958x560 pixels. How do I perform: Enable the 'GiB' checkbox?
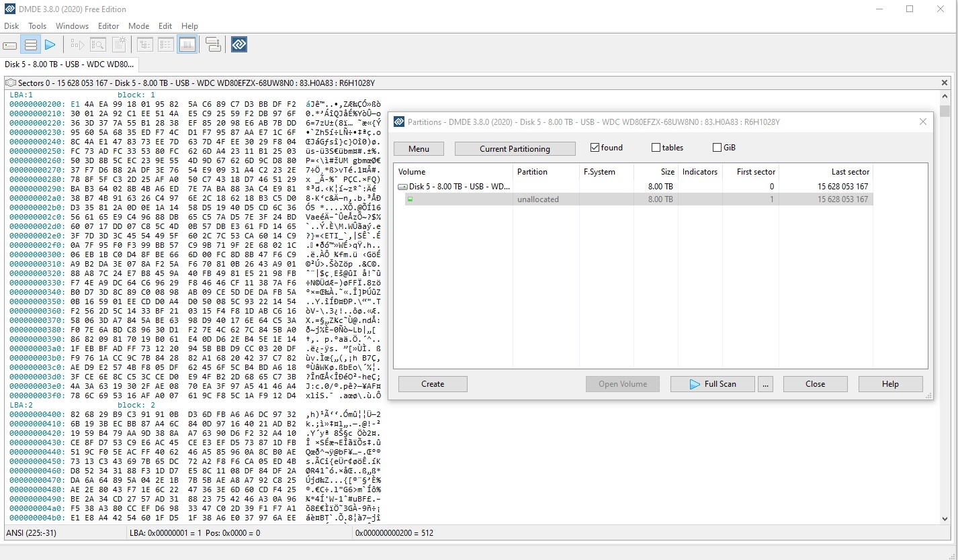click(x=717, y=148)
